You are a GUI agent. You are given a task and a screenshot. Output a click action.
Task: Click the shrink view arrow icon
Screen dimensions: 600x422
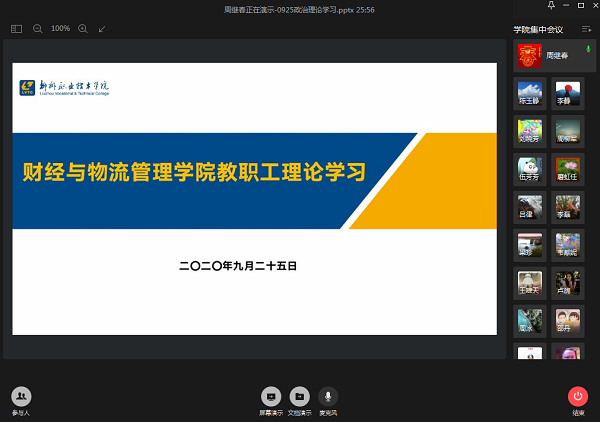coord(102,29)
